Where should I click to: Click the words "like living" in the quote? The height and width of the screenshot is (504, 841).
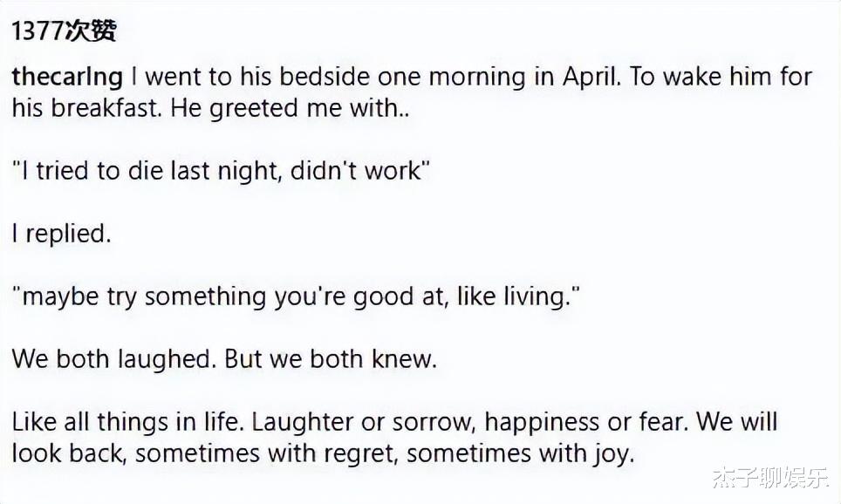[x=517, y=297]
